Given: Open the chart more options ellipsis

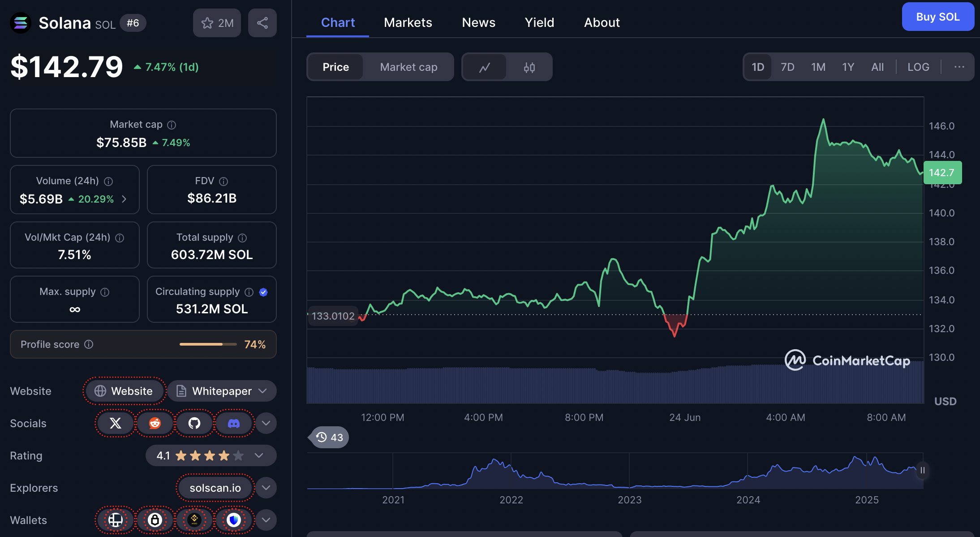Looking at the screenshot, I should (x=959, y=67).
